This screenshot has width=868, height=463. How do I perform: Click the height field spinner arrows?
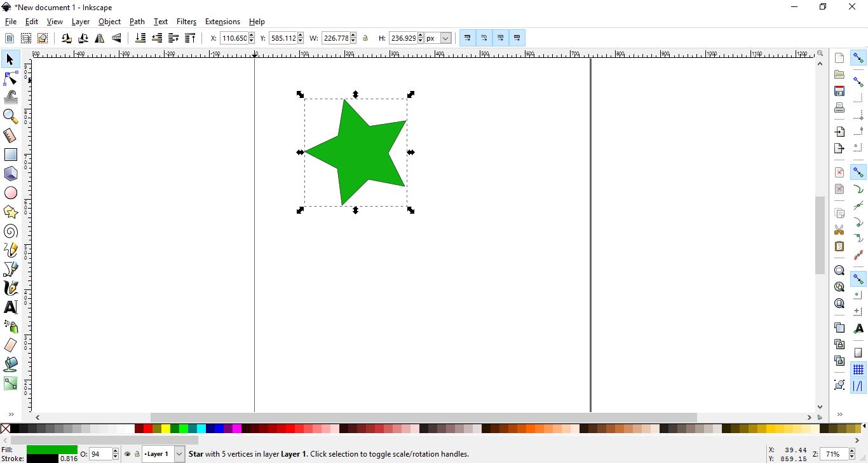click(x=421, y=38)
